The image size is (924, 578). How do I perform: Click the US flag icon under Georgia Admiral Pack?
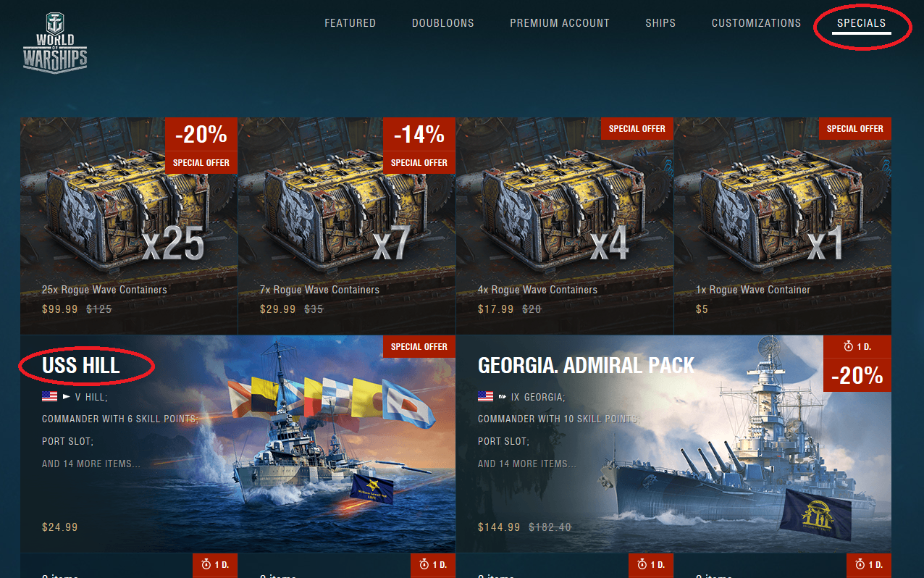click(485, 397)
